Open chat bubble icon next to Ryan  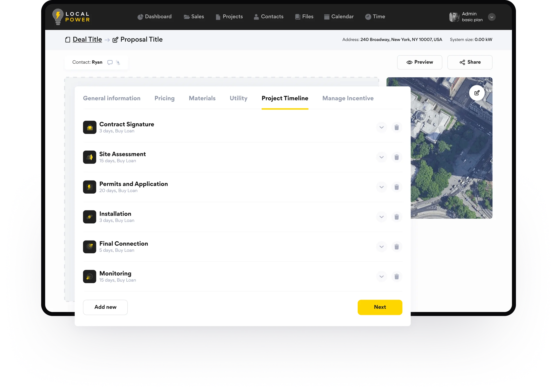(110, 62)
